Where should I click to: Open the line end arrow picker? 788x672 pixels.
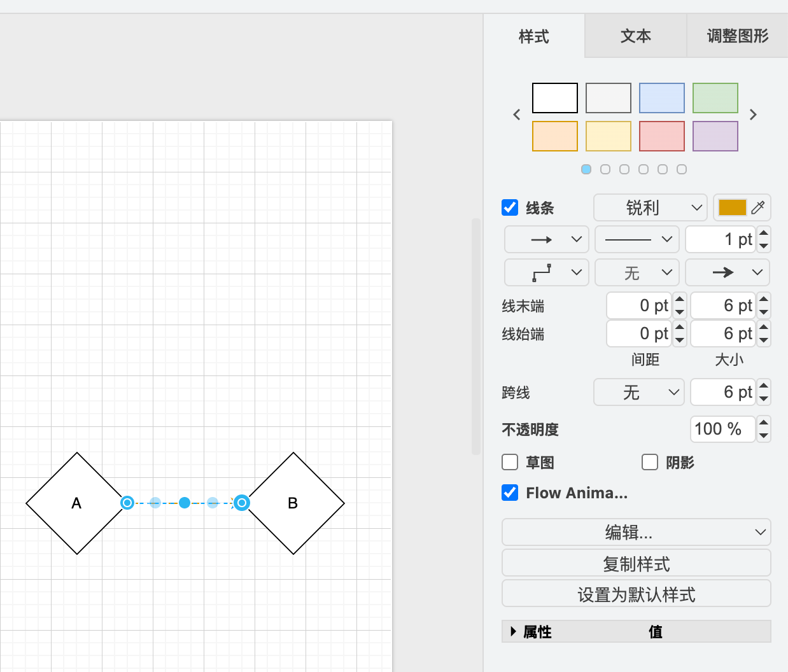pos(727,272)
